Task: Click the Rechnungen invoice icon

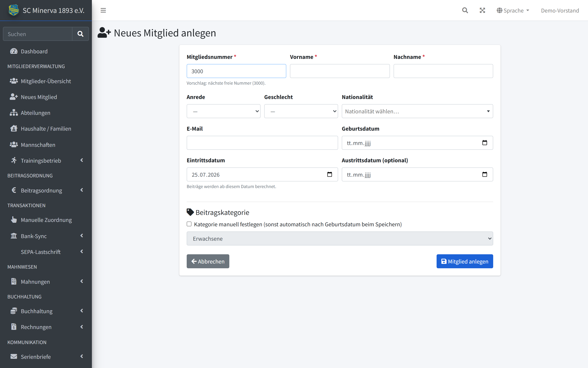Action: point(14,327)
